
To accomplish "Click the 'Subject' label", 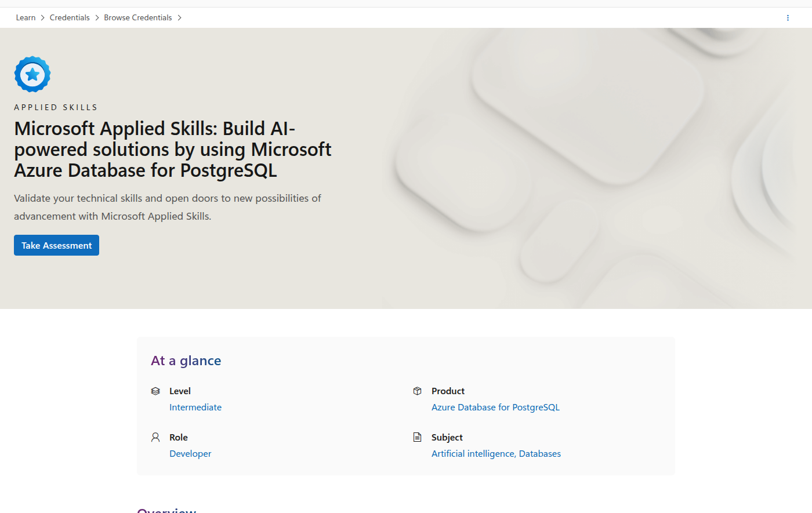I will coord(447,438).
